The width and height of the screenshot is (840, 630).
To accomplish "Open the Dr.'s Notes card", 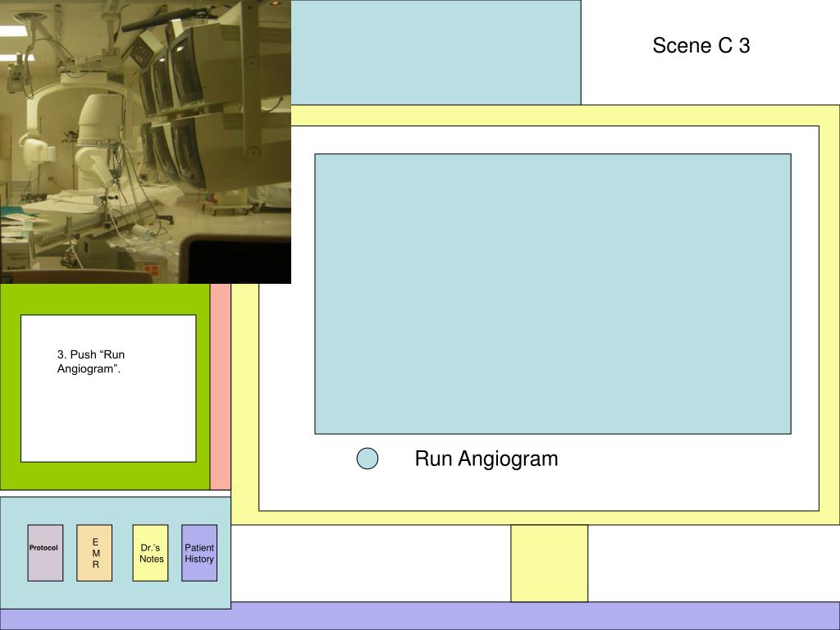I will click(151, 553).
